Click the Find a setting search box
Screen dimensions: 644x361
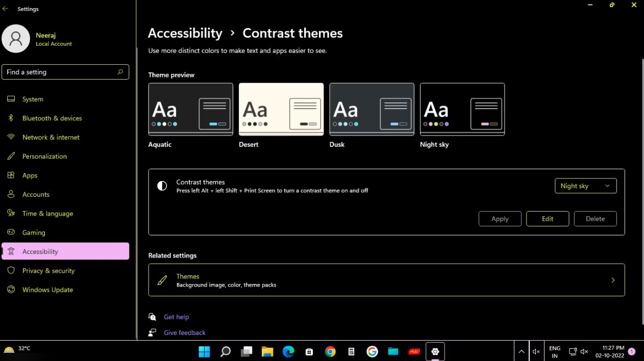pos(59,72)
